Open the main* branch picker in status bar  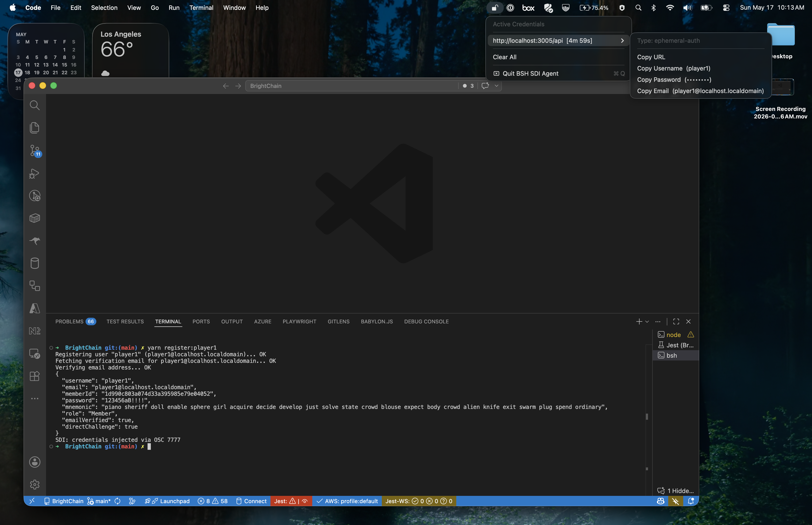(99, 501)
